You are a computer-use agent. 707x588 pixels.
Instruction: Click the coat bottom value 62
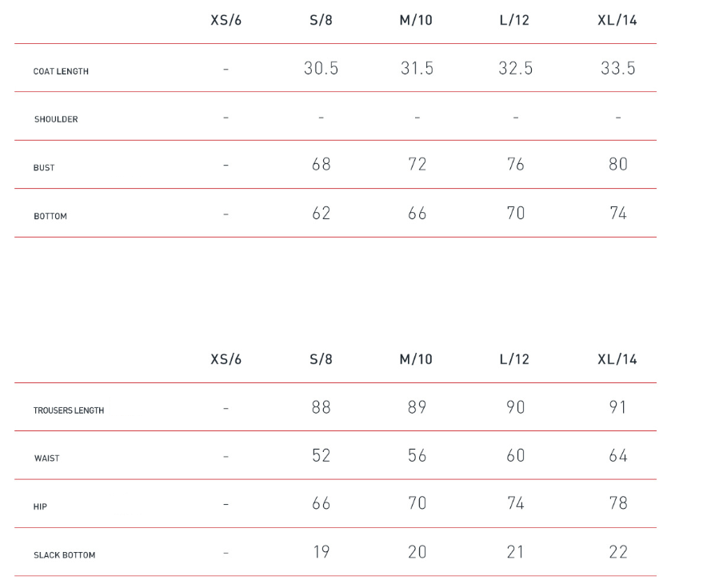click(x=321, y=214)
